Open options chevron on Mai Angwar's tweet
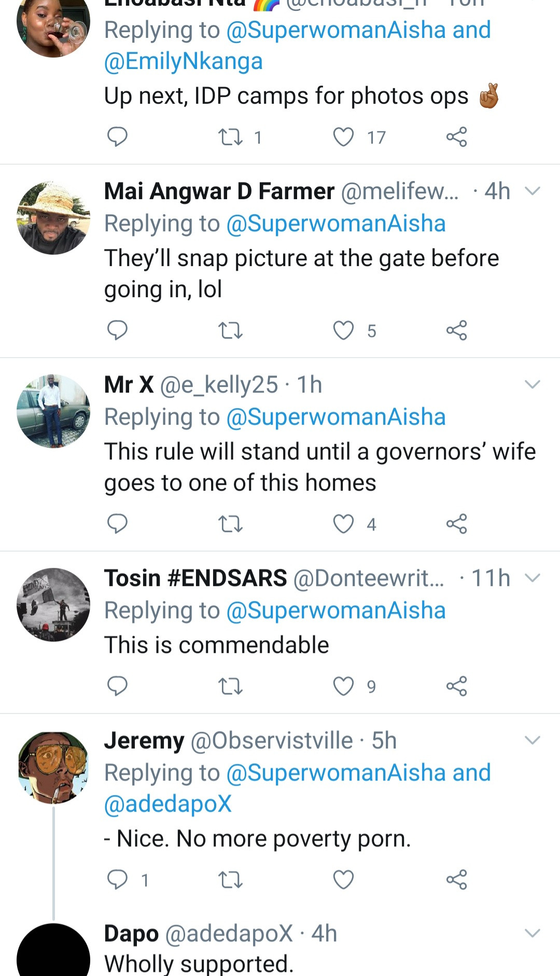560x976 pixels. pyautogui.click(x=533, y=191)
